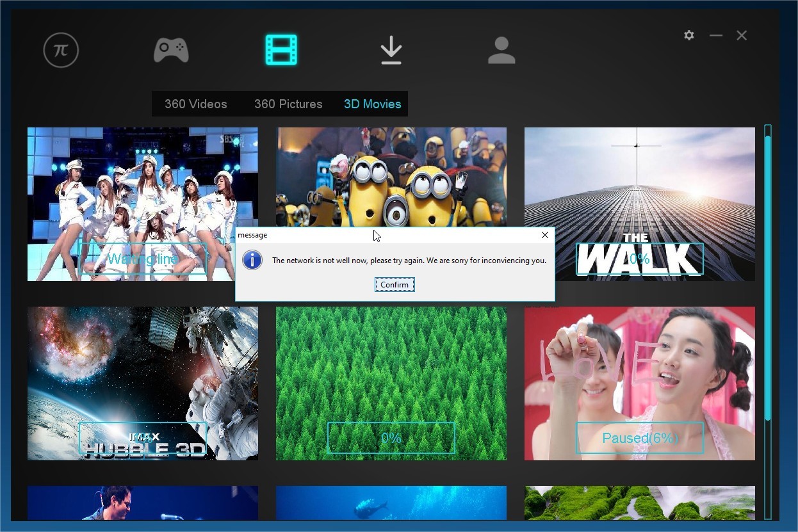Click the Hubble 3D download status box
The image size is (798, 532).
pyautogui.click(x=143, y=439)
